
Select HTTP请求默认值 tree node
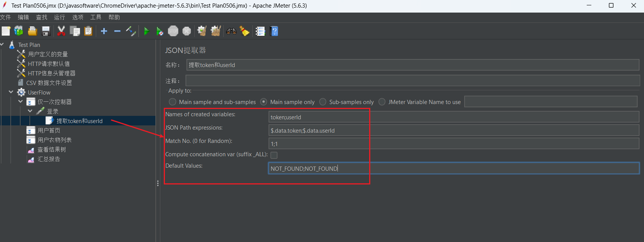[x=49, y=64]
